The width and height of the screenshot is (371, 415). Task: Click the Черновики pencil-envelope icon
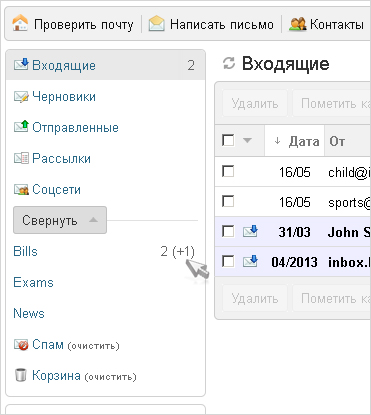pos(21,96)
